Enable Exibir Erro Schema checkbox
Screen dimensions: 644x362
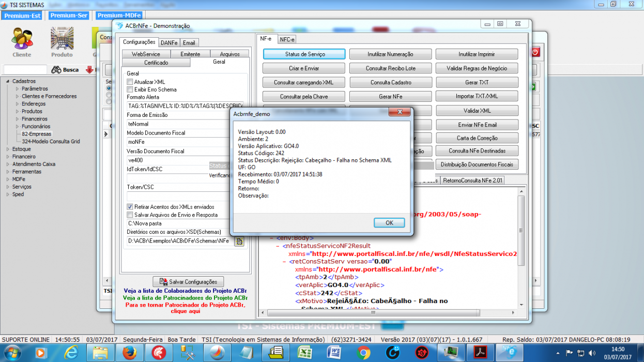coord(130,89)
